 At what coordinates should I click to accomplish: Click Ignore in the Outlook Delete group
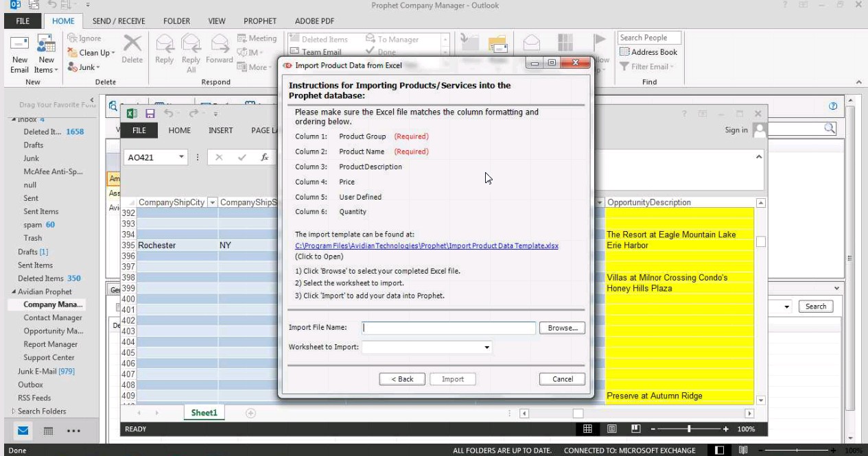84,38
